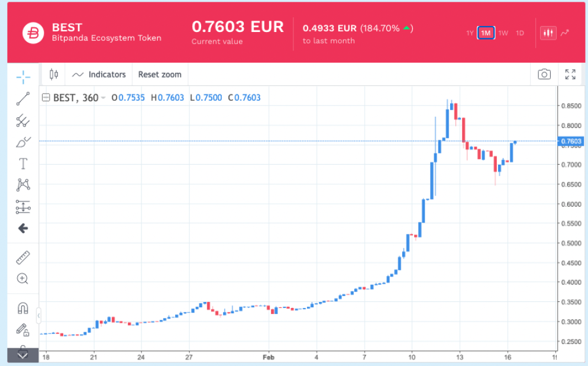Toggle lock all drawing tools

click(22, 330)
